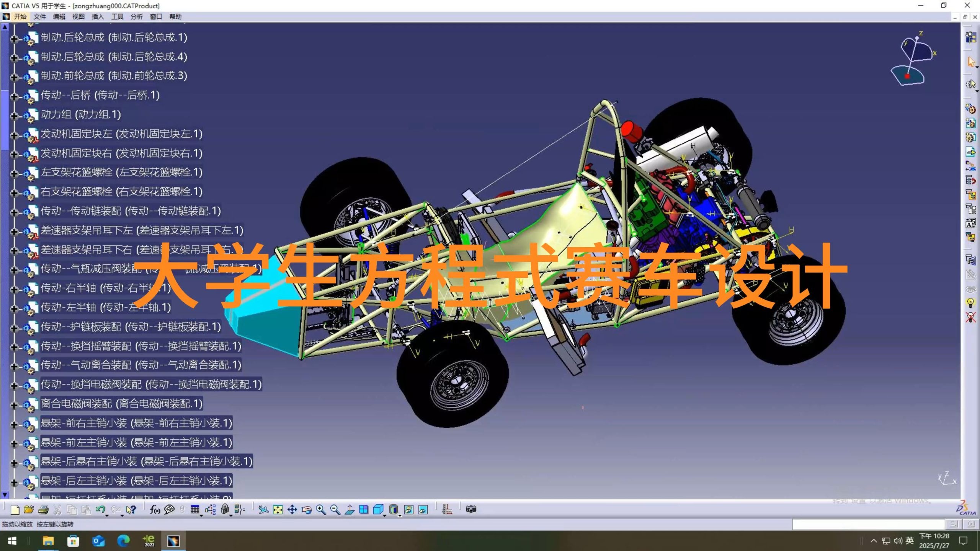Screen dimensions: 980x551
Task: Create a new document with the New icon
Action: pyautogui.click(x=15, y=510)
